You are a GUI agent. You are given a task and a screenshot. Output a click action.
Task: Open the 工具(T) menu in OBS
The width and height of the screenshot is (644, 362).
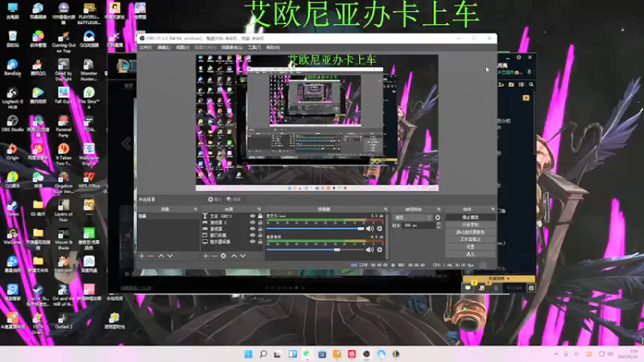click(254, 47)
